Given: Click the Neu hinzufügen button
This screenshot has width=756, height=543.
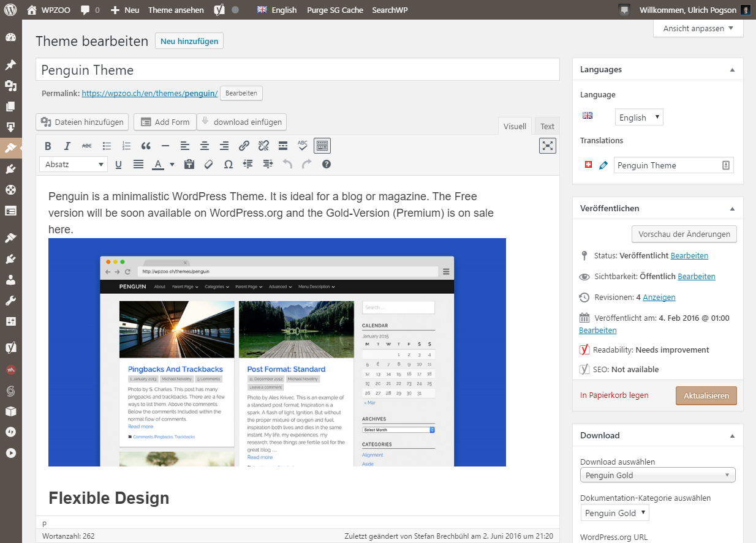Looking at the screenshot, I should click(x=189, y=41).
